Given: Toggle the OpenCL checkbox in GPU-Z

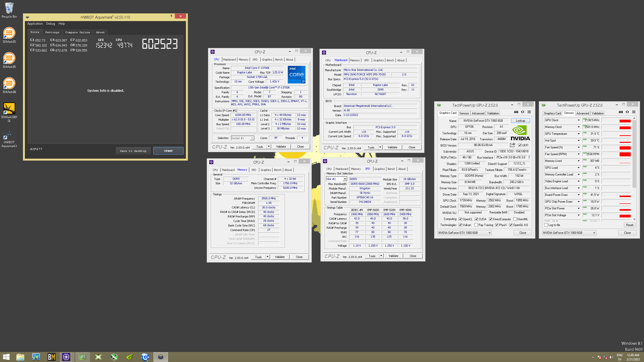Looking at the screenshot, I should 460,219.
